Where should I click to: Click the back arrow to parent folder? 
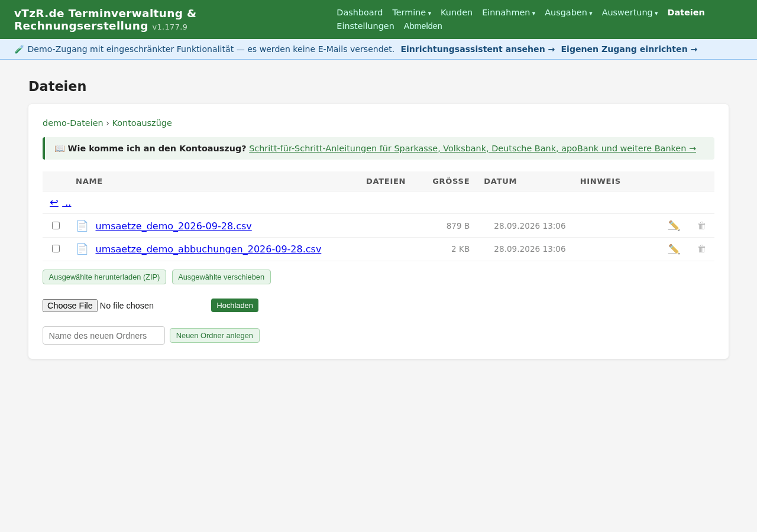coord(54,202)
